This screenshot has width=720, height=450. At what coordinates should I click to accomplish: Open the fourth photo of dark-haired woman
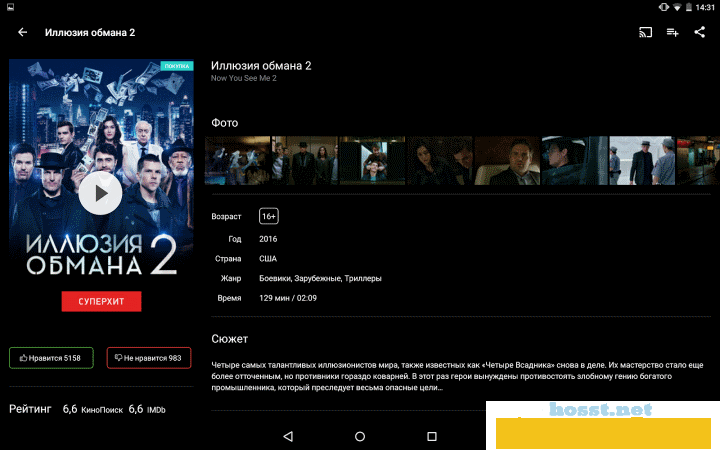coord(440,161)
